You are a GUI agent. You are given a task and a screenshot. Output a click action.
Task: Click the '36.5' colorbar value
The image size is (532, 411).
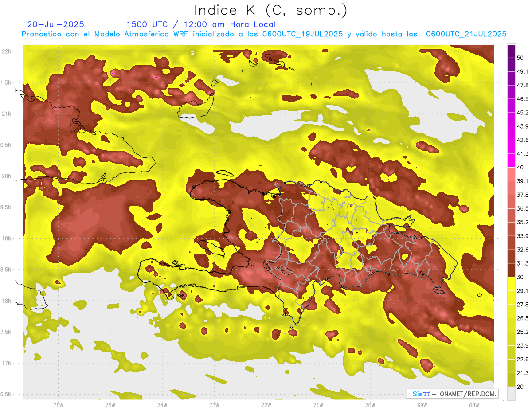[x=523, y=208]
